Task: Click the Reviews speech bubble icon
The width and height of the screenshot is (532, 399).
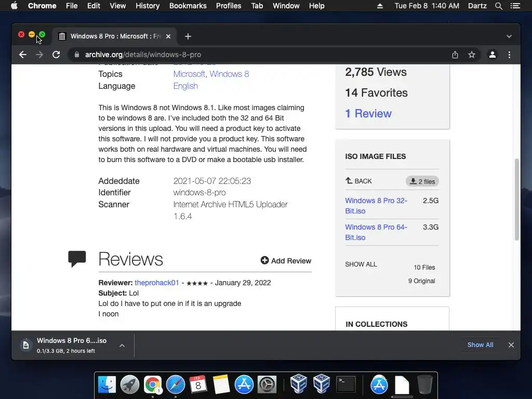Action: (x=77, y=259)
